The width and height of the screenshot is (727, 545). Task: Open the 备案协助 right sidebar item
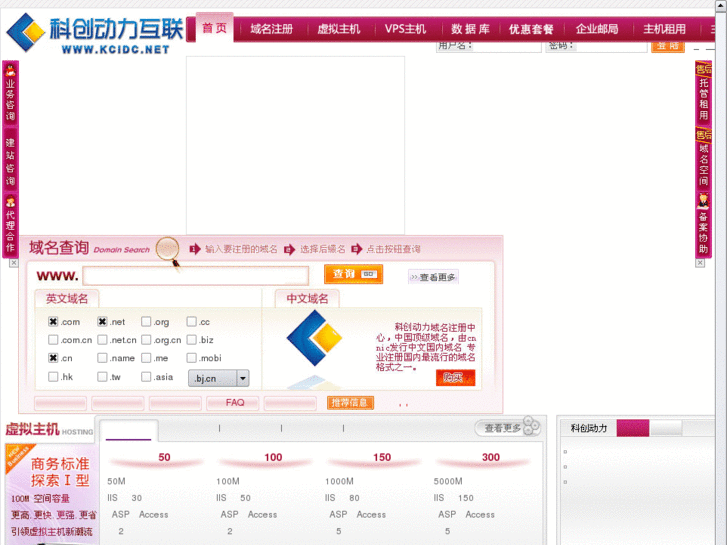click(703, 225)
